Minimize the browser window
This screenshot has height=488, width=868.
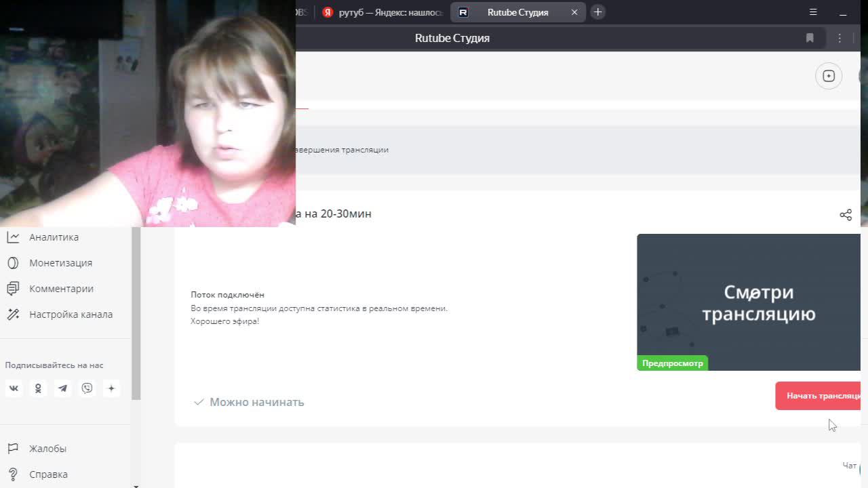point(844,12)
